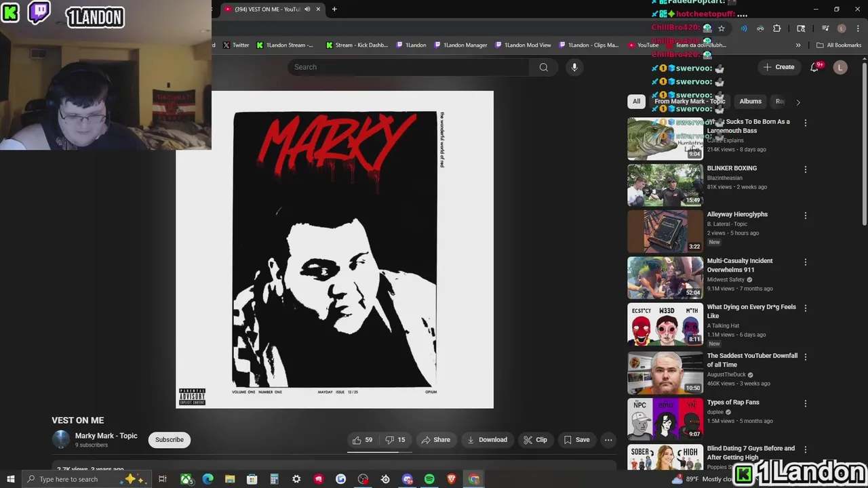The width and height of the screenshot is (868, 488).
Task: Open options menu for Blind Dating 7 Guys
Action: pos(806,450)
